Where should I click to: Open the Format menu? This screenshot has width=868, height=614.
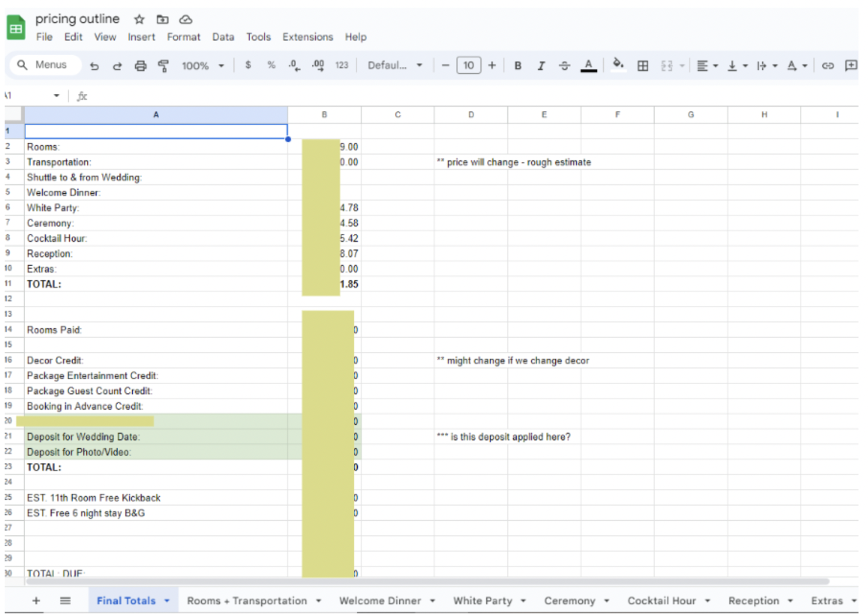coord(183,37)
